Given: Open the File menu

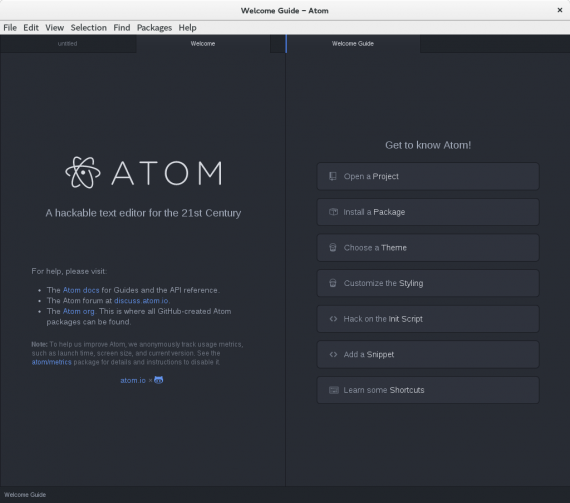Looking at the screenshot, I should pos(10,28).
